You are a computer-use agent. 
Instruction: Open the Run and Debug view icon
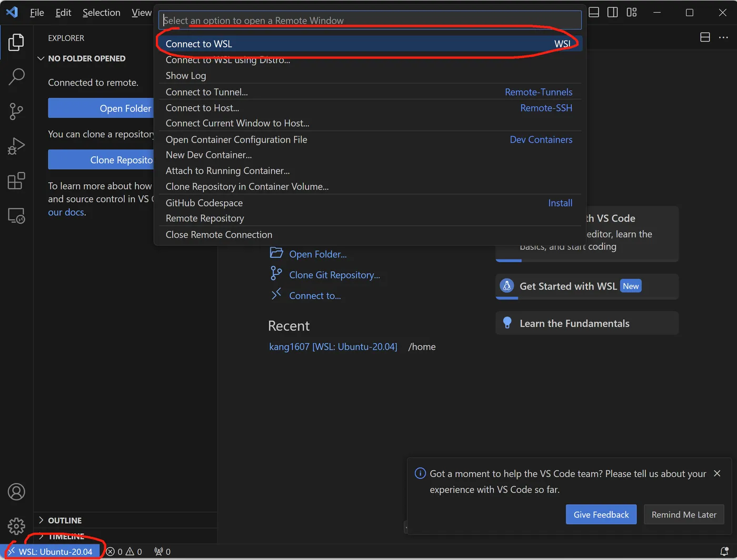(16, 146)
